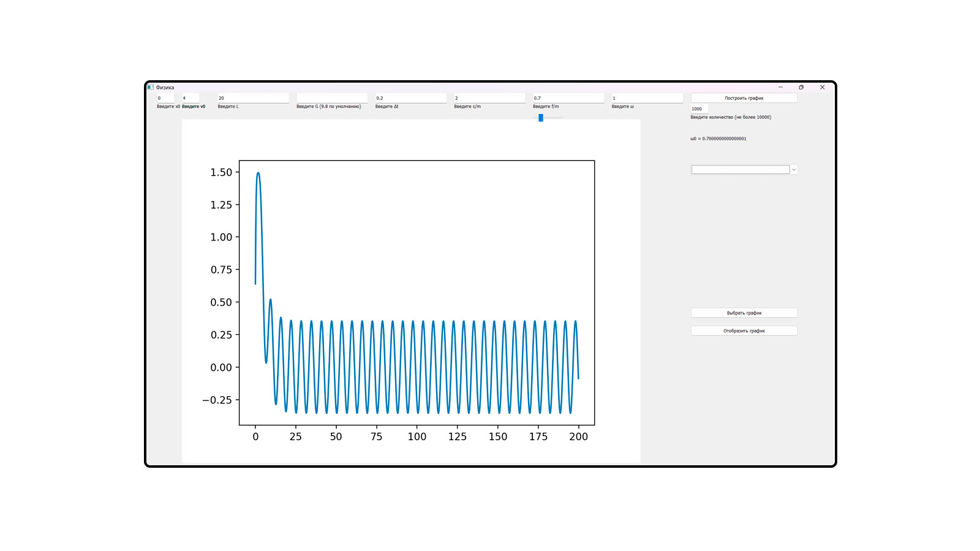
Task: Close the Физика window
Action: [x=823, y=88]
